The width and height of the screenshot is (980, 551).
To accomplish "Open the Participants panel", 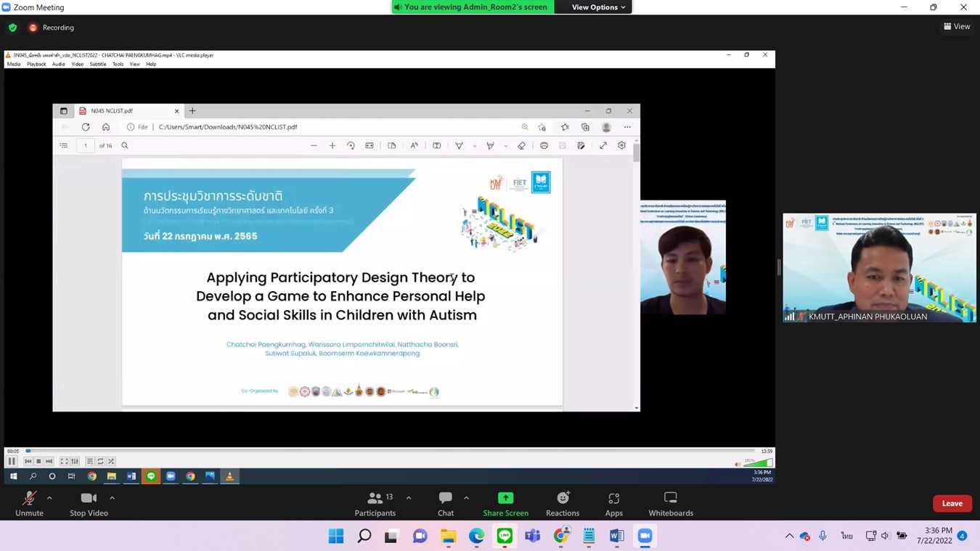I will pos(375,503).
